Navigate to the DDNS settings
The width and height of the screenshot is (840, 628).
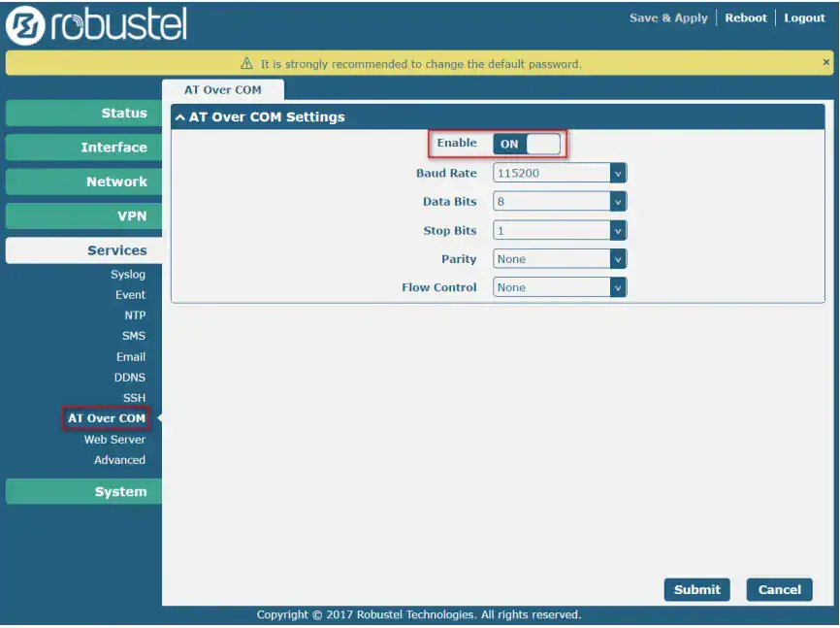[129, 378]
